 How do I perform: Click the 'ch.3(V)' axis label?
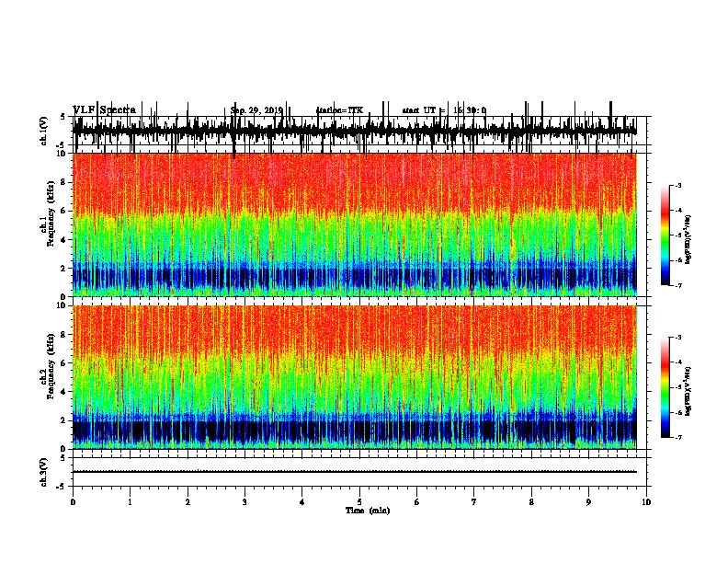tap(43, 473)
